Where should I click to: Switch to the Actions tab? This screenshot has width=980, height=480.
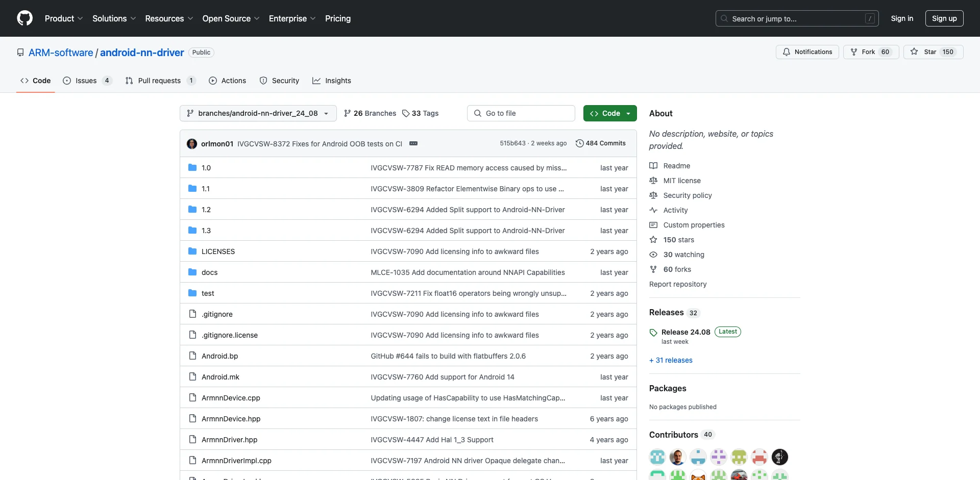(x=227, y=81)
